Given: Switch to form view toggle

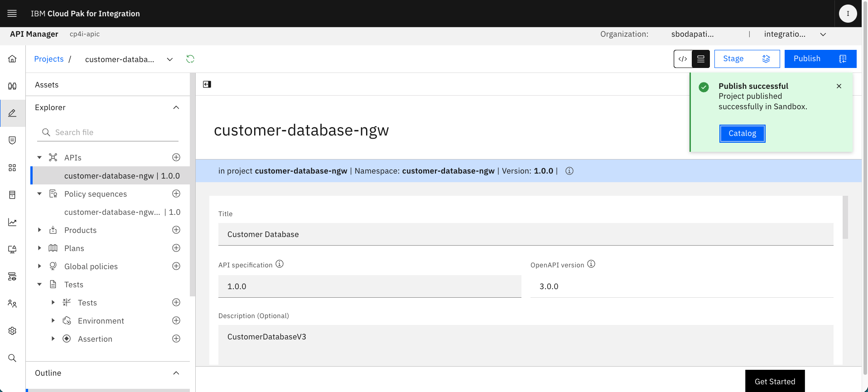Looking at the screenshot, I should coord(701,59).
